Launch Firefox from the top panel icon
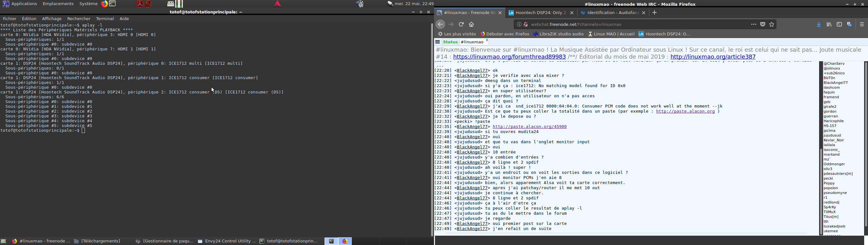The height and width of the screenshot is (245, 868). (104, 4)
